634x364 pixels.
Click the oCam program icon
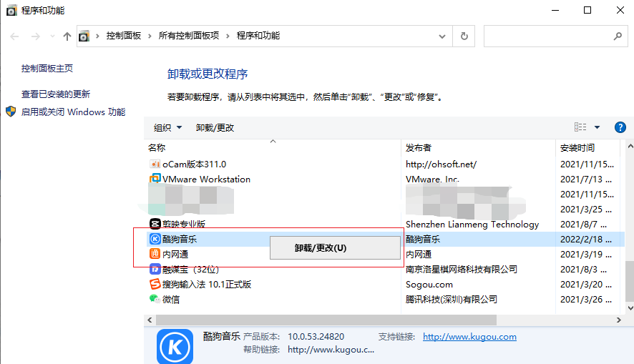point(155,164)
